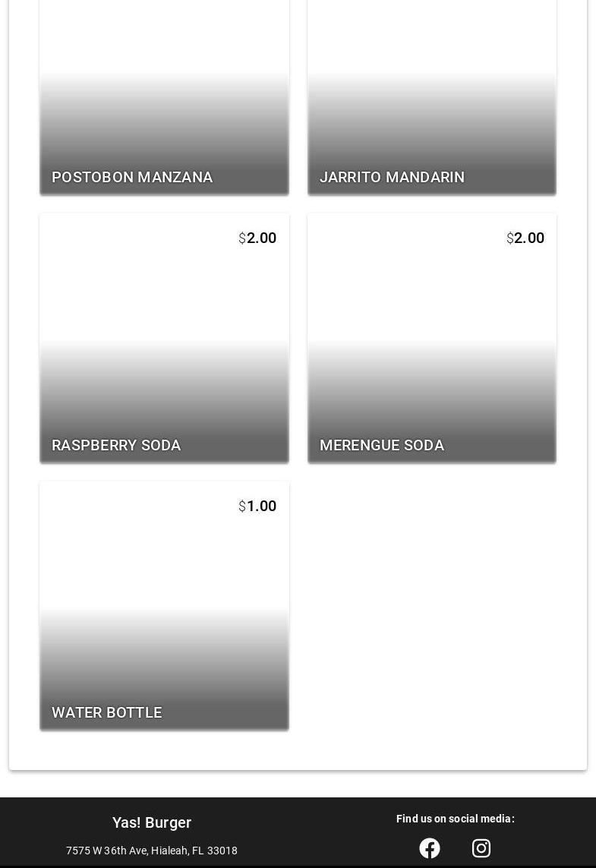
Task: Click the 7575 W 36th Ave address
Action: click(152, 851)
